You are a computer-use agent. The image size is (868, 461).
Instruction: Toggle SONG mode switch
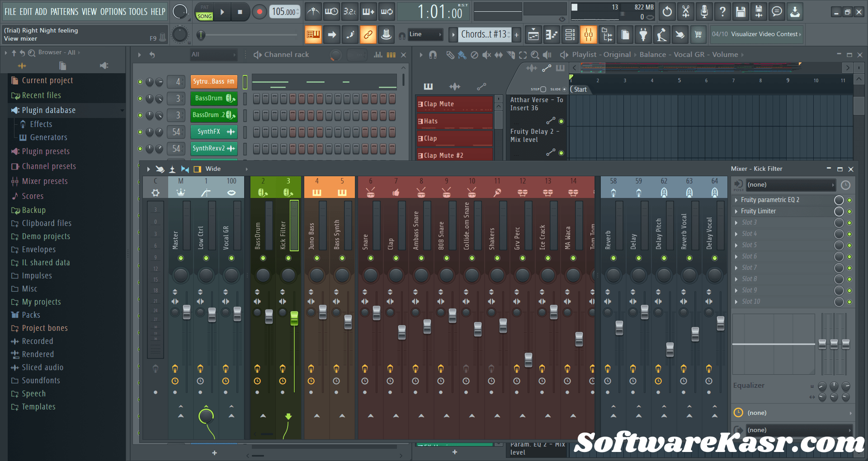(204, 16)
